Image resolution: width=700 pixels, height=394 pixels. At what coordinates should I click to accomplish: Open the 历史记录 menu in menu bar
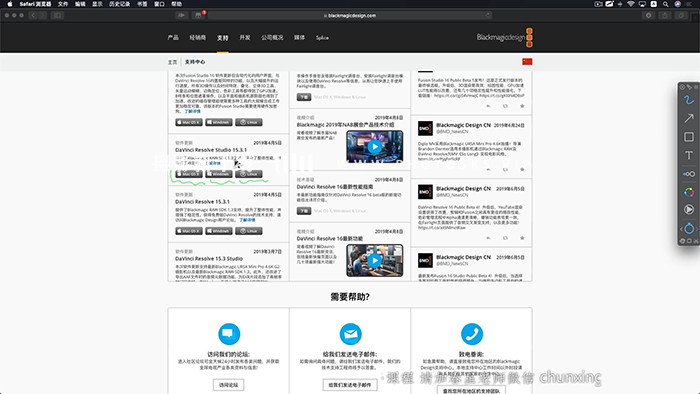(x=119, y=4)
